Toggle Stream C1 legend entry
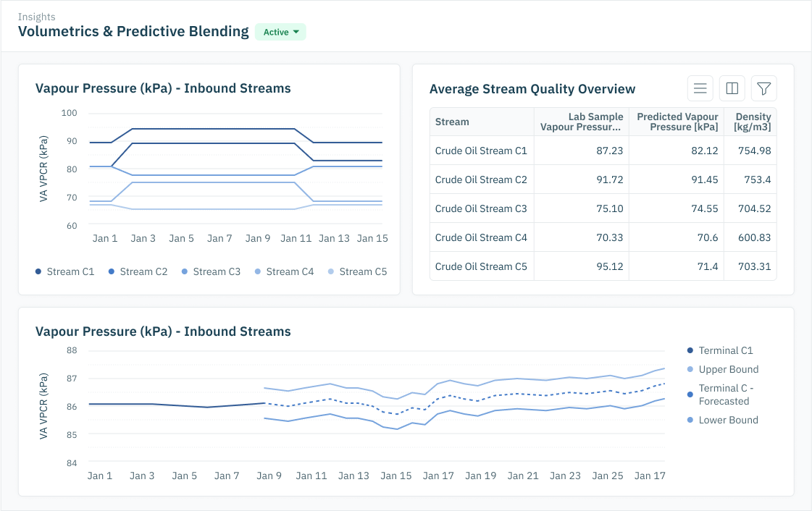Screen dimensions: 812x511 coord(64,271)
